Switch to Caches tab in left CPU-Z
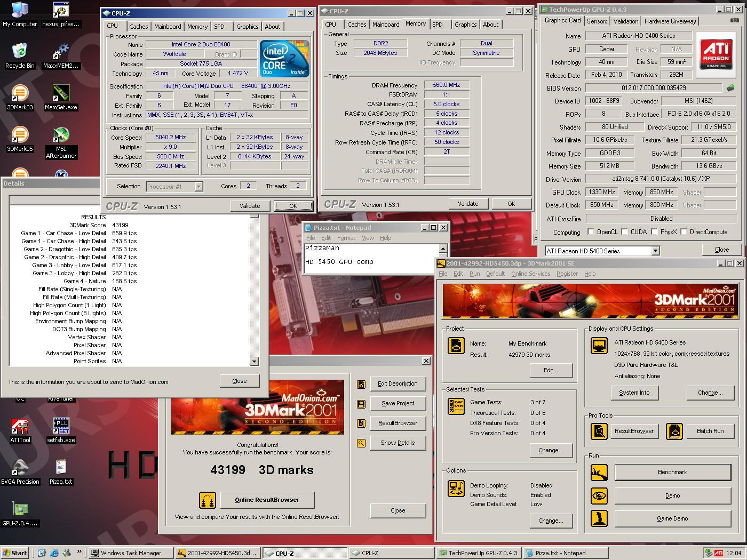Image resolution: width=747 pixels, height=560 pixels. click(x=138, y=27)
